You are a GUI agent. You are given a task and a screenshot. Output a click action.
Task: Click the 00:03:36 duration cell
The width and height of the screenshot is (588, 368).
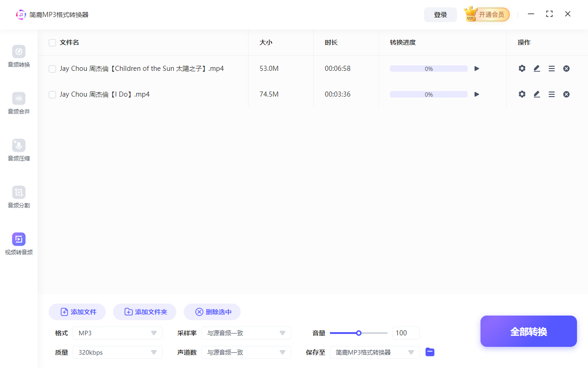tap(338, 94)
